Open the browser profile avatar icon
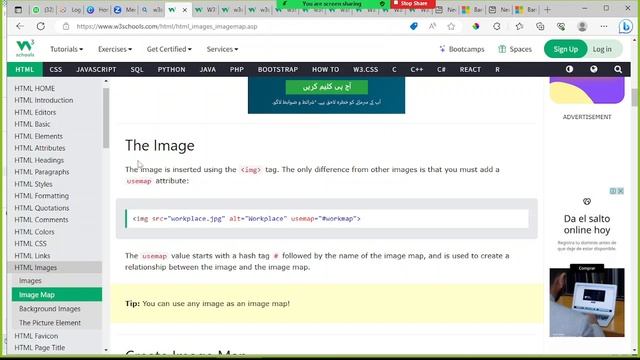Viewport: 640px width, 360px height. (x=582, y=27)
